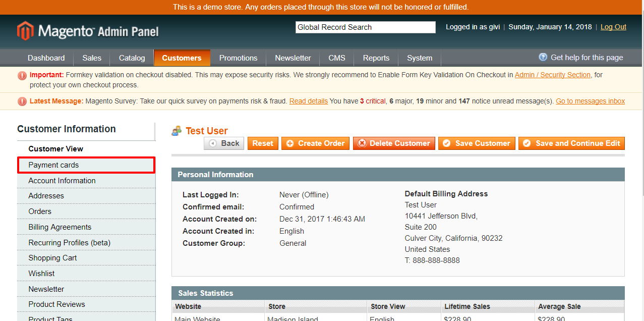Click the alert icon beside Latest Message
644x321 pixels.
pyautogui.click(x=22, y=101)
